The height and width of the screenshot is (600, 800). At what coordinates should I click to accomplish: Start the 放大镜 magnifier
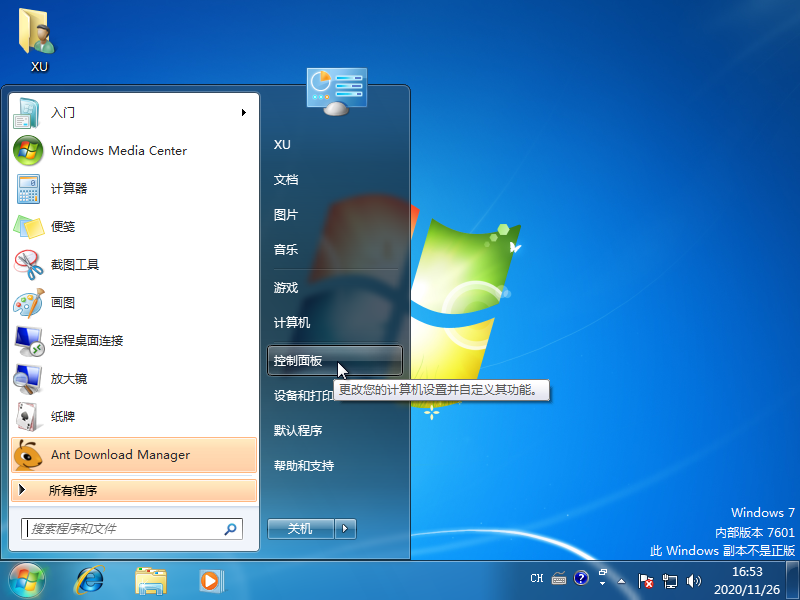tap(68, 379)
